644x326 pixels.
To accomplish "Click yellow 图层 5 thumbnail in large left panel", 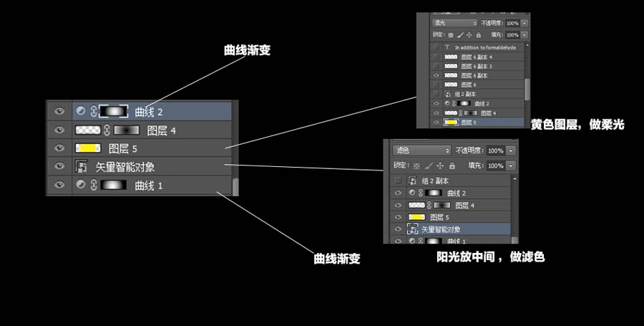I will pos(87,149).
